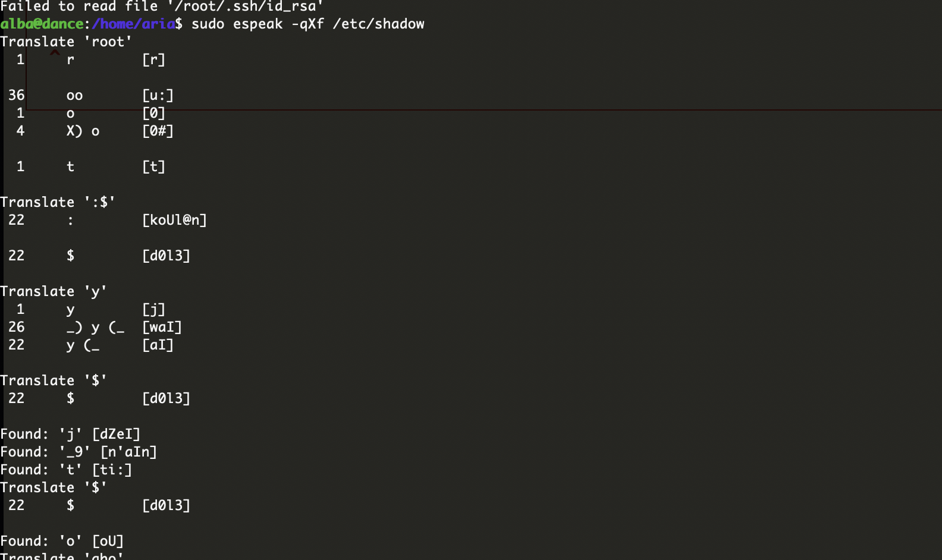
Task: Click the Translate 'root' line
Action: 66,42
